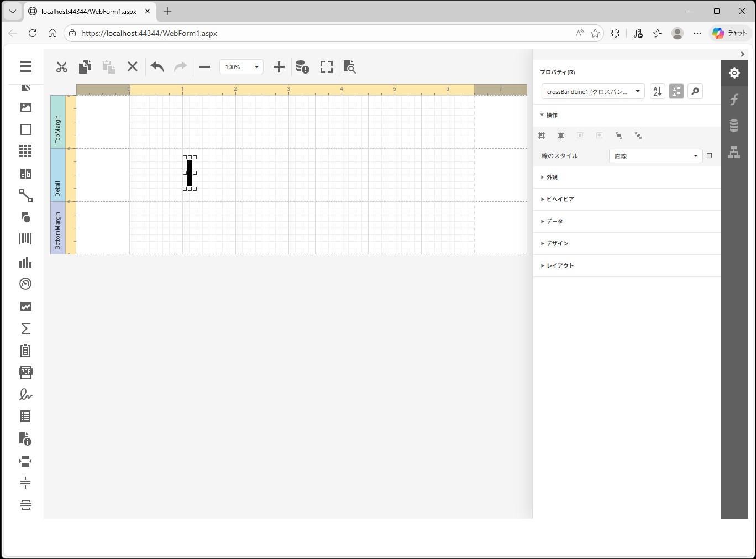Click the Cut scissors icon
This screenshot has width=756, height=559.
[62, 67]
